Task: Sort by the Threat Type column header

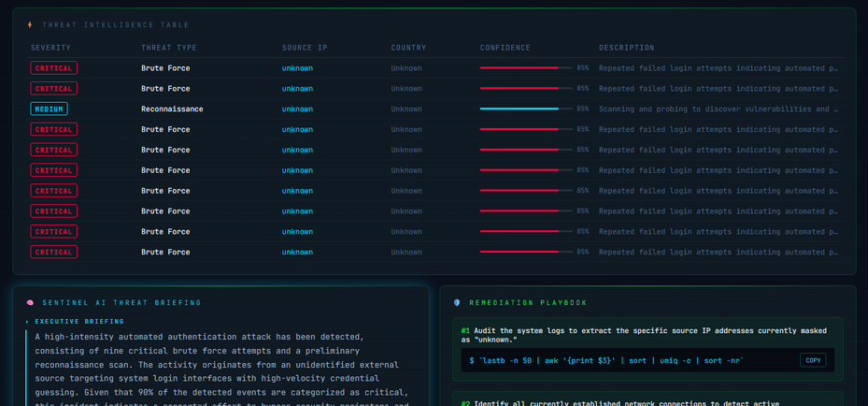Action: click(x=169, y=48)
